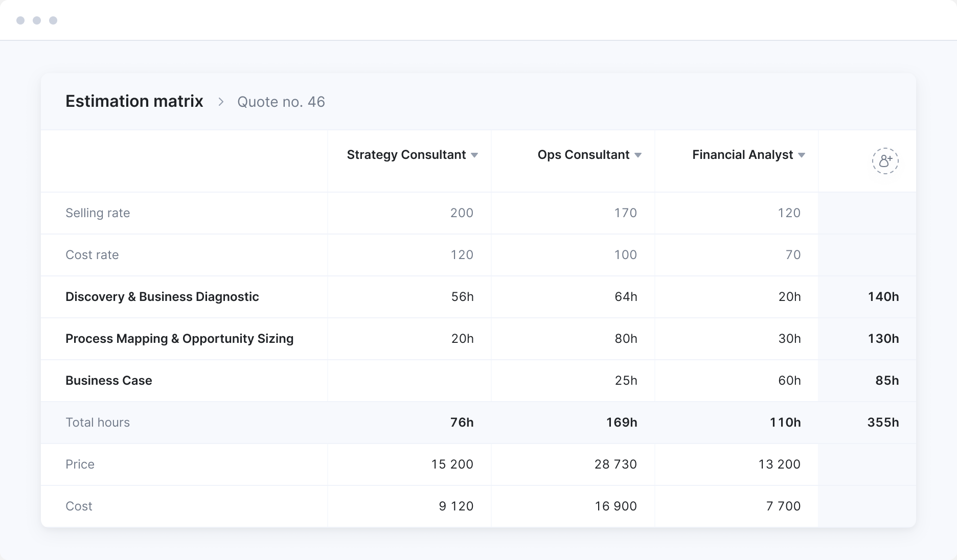Click the breadcrumb chevron separator
Viewport: 957px width, 560px height.
221,102
